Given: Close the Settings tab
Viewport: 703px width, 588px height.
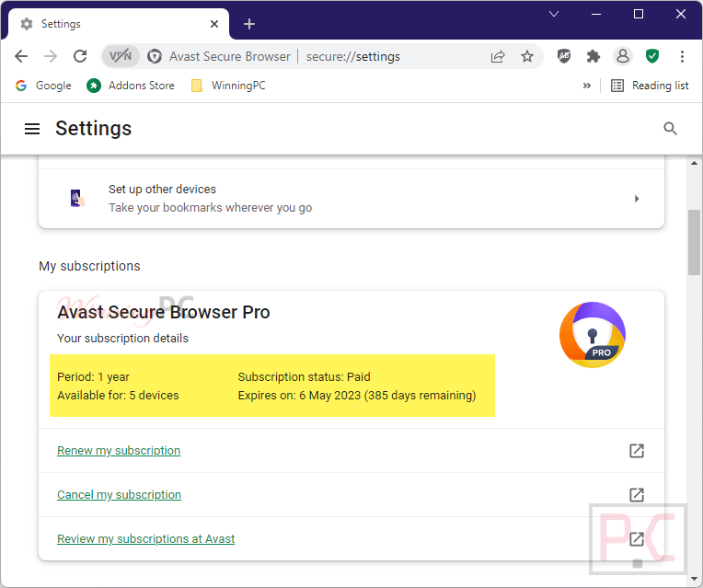Looking at the screenshot, I should tap(214, 24).
